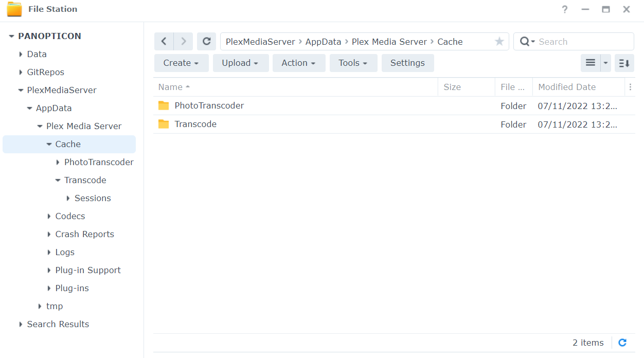
Task: Refresh item count in the status bar
Action: [622, 343]
